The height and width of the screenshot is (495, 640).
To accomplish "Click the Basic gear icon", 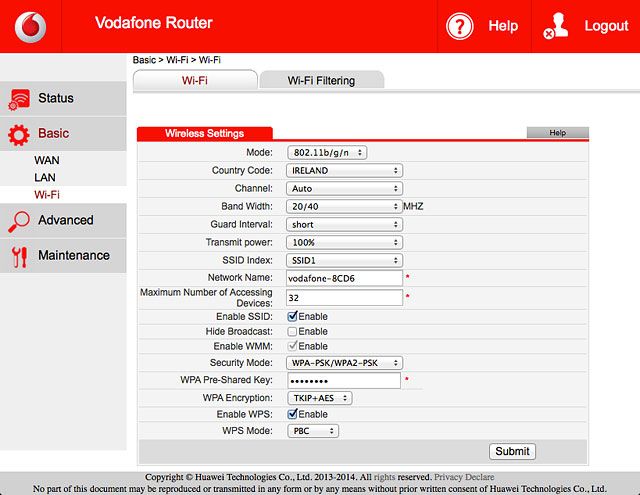I will (x=19, y=135).
